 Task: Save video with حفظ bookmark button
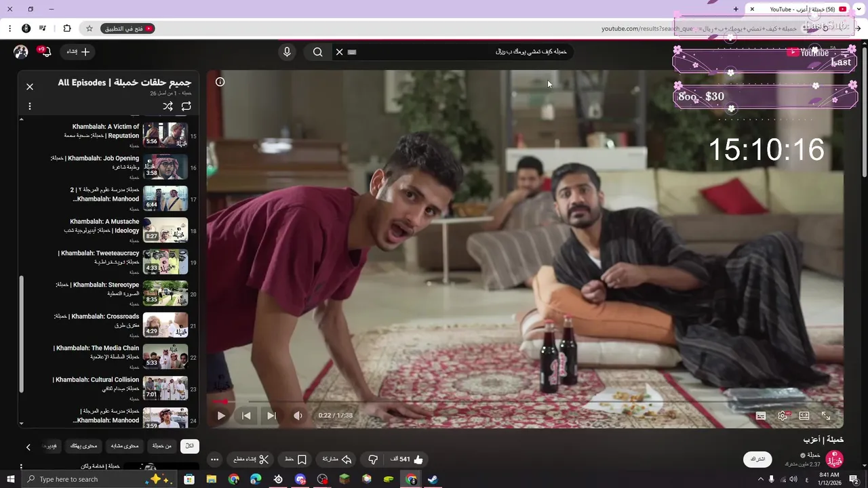click(x=296, y=460)
